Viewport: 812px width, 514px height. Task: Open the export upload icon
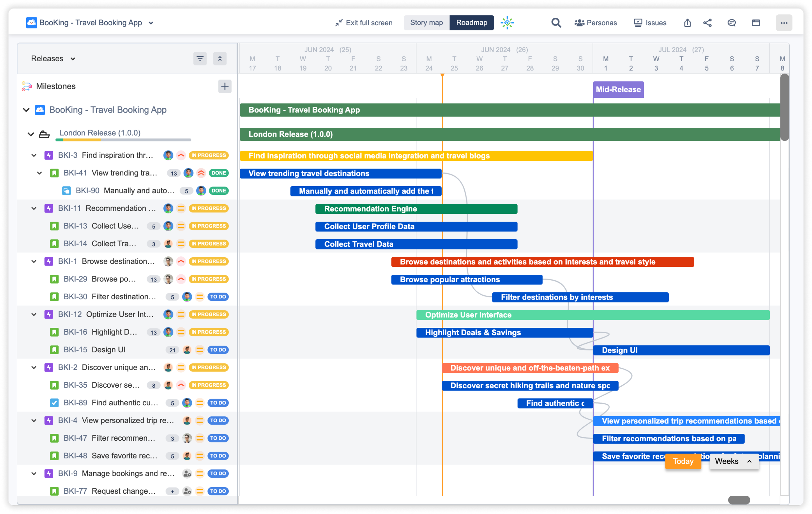(x=687, y=23)
